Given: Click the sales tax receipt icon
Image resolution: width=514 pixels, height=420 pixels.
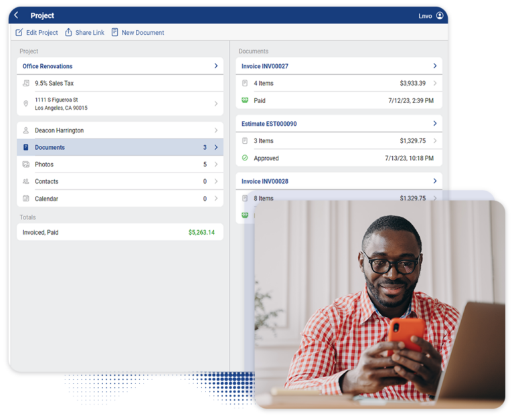Looking at the screenshot, I should 26,83.
